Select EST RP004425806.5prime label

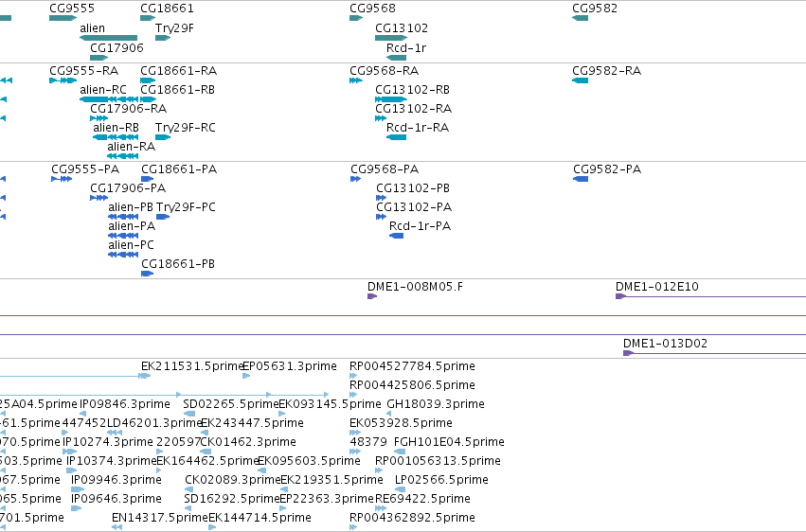(x=412, y=385)
